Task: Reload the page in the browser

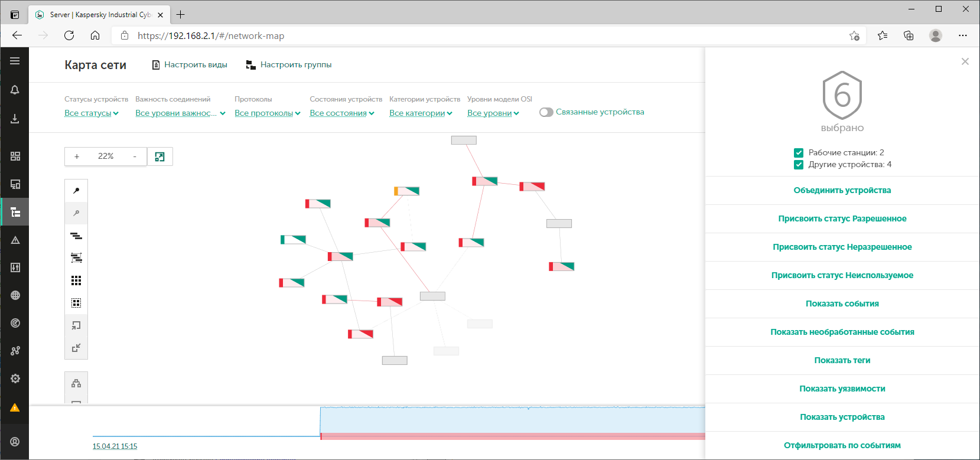Action: pos(69,35)
